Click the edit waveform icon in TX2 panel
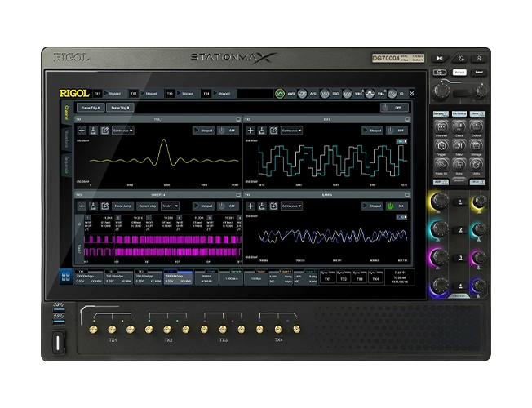The height and width of the screenshot is (408, 532). click(x=273, y=131)
